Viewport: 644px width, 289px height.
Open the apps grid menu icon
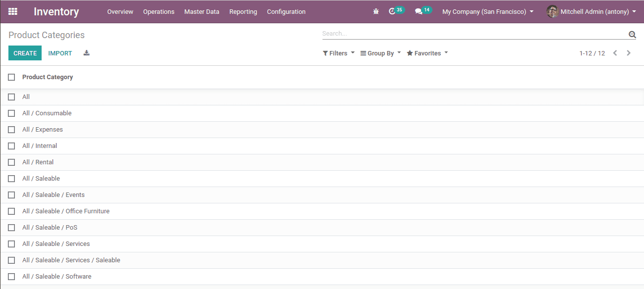point(13,11)
